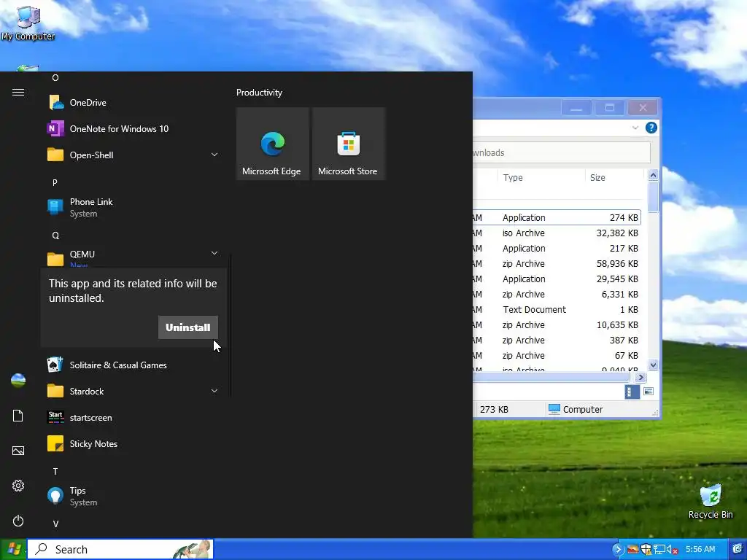
Task: Confirm with the Uninstall button
Action: tap(187, 327)
